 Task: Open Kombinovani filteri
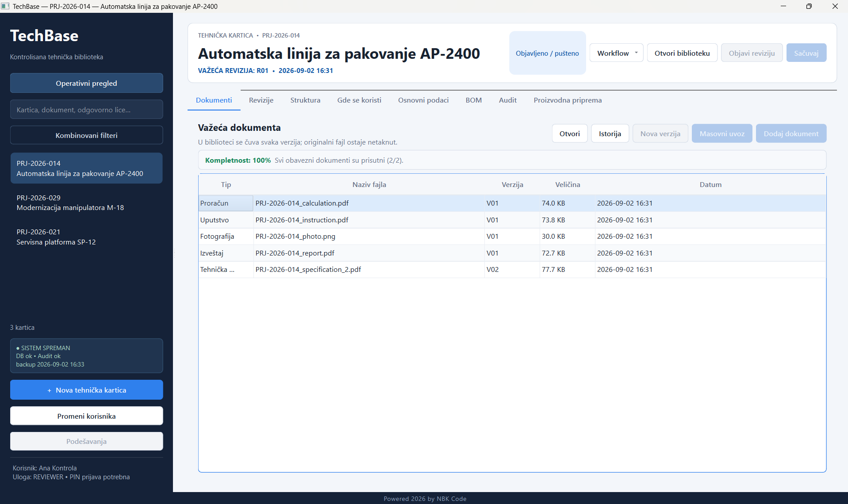click(x=87, y=135)
